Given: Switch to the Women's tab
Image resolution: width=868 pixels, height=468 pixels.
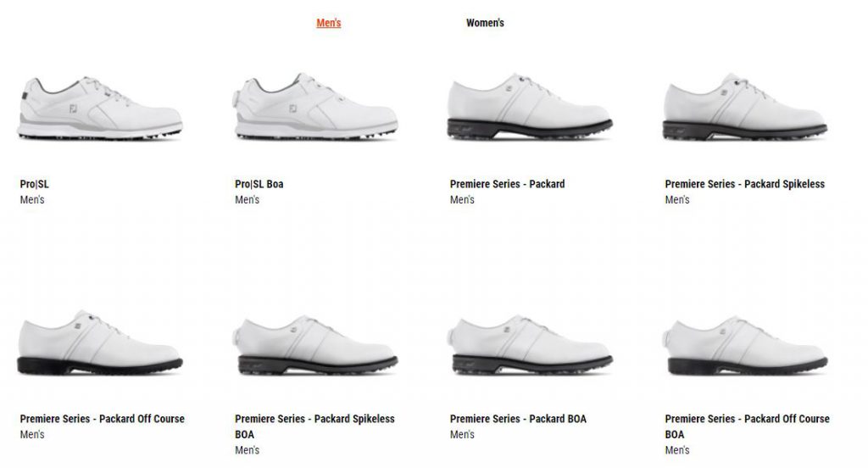Looking at the screenshot, I should [485, 23].
